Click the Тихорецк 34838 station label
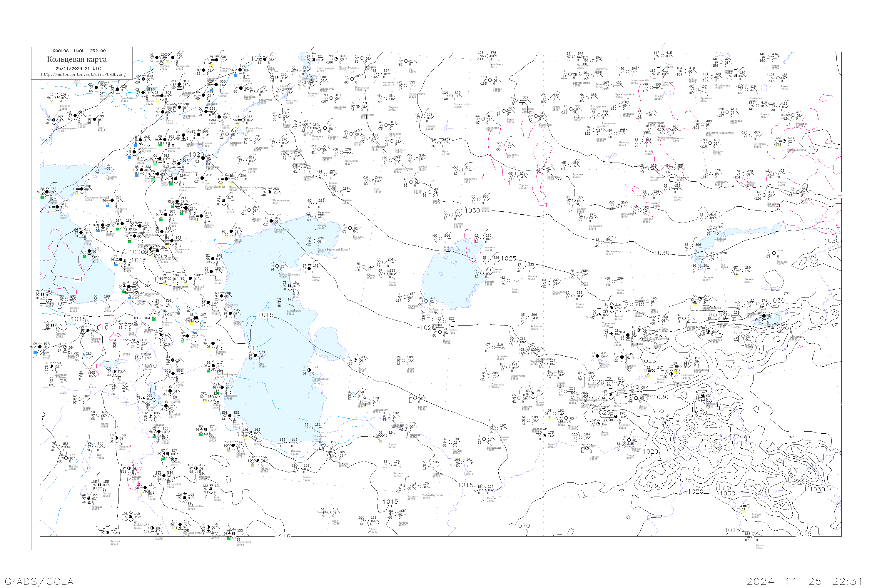The height and width of the screenshot is (588, 882). tap(121, 210)
